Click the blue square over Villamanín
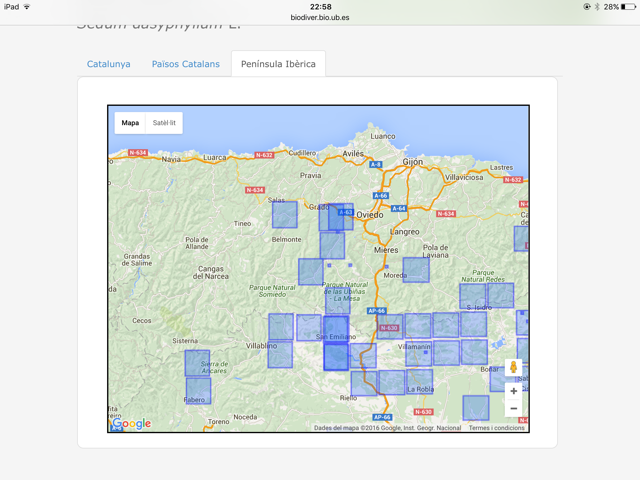 pos(418,352)
